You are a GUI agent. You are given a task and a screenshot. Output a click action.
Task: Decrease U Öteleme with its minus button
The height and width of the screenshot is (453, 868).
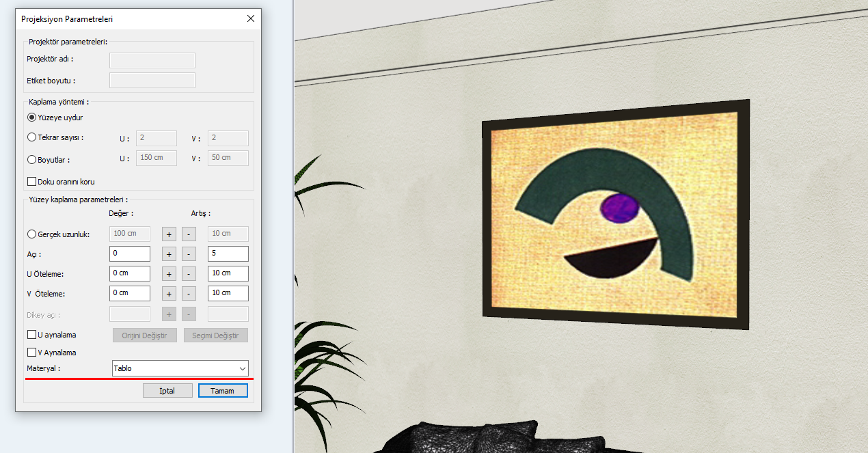pyautogui.click(x=189, y=274)
